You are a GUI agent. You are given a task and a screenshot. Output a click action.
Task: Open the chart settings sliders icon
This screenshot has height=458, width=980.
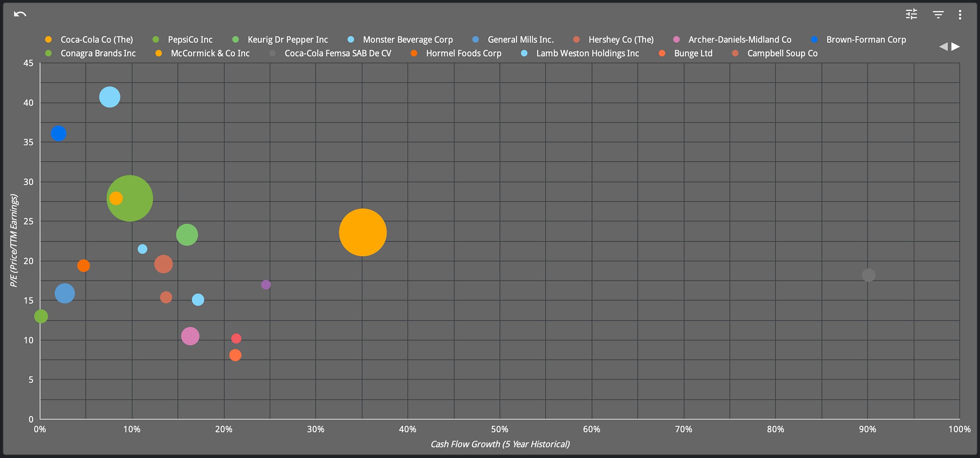point(911,15)
